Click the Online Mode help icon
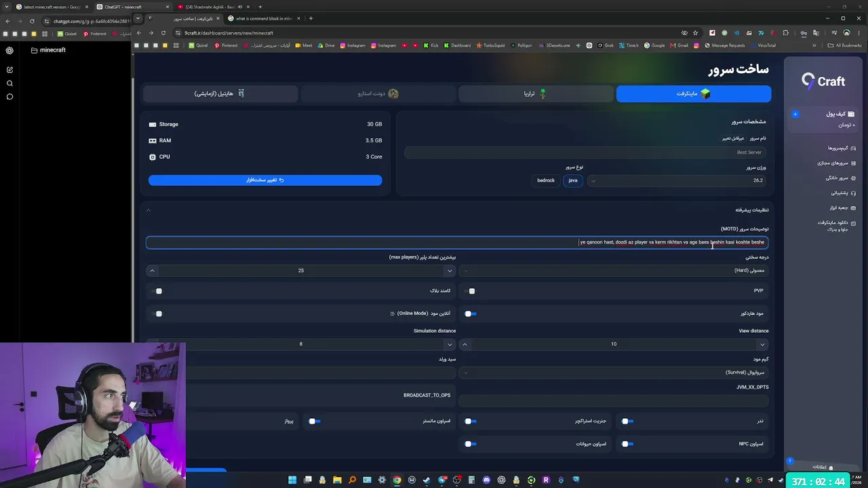The width and height of the screenshot is (868, 488). tap(393, 314)
